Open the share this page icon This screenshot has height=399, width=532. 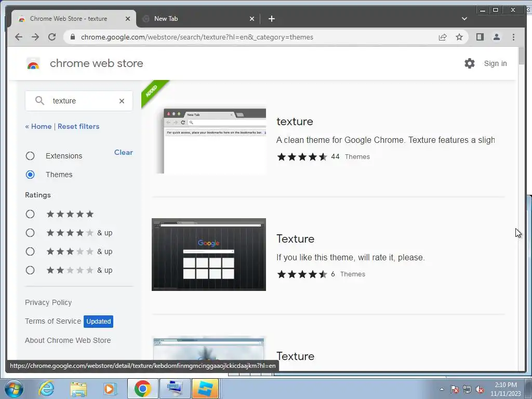443,37
